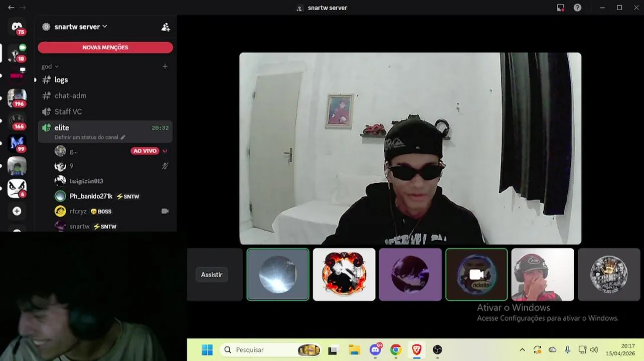The width and height of the screenshot is (644, 361).
Task: Open the server icon with 196 badge
Action: (x=17, y=98)
